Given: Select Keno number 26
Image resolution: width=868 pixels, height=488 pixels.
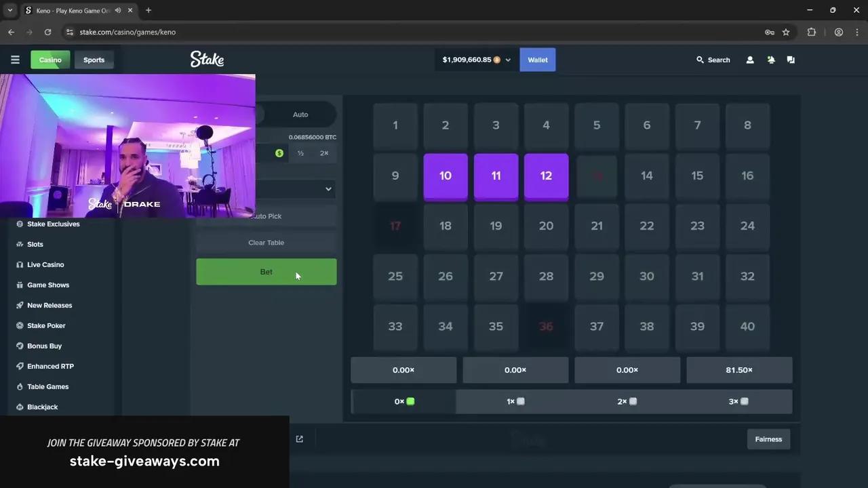Looking at the screenshot, I should tap(446, 277).
